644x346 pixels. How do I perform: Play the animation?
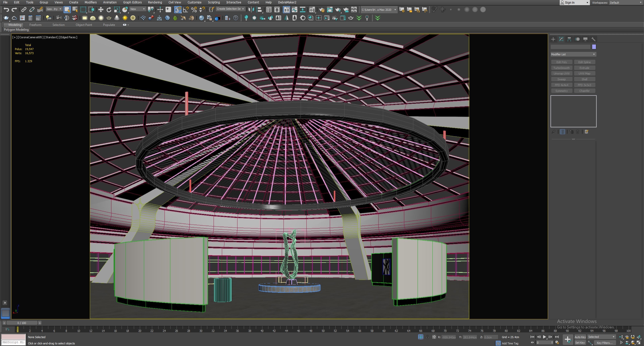545,337
